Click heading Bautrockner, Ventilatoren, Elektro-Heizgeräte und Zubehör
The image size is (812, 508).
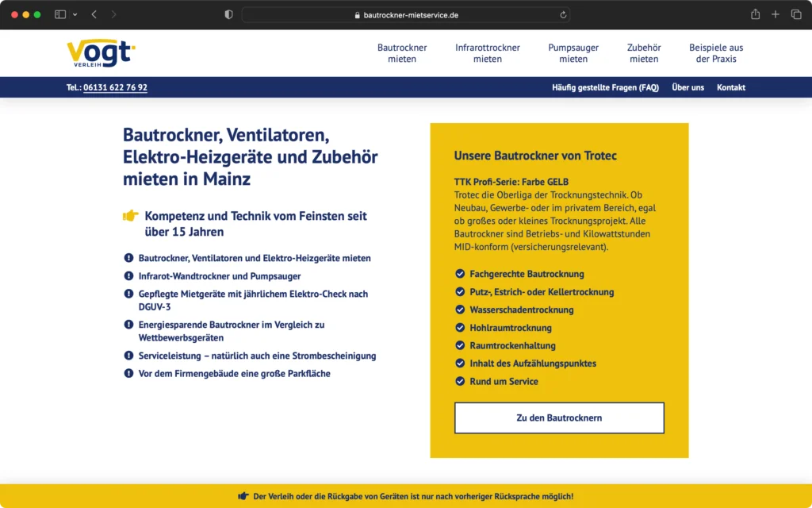pyautogui.click(x=250, y=156)
